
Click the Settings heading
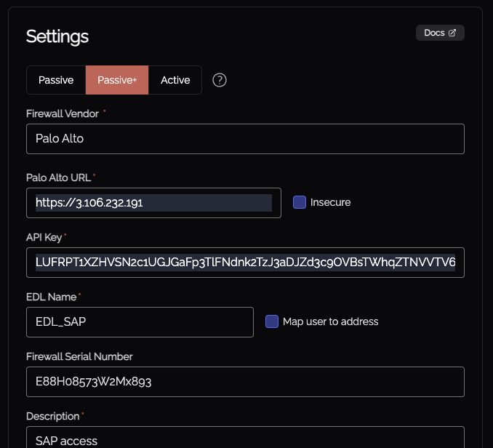click(57, 36)
